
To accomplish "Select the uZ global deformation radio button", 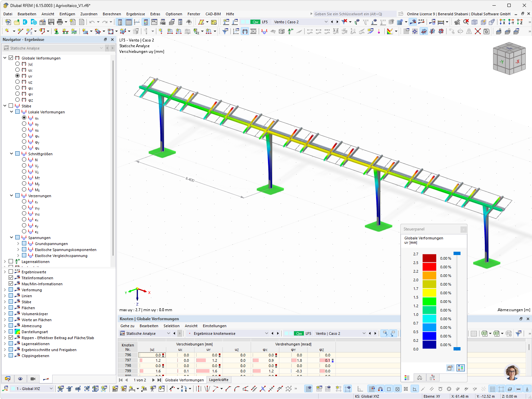I will pos(18,82).
